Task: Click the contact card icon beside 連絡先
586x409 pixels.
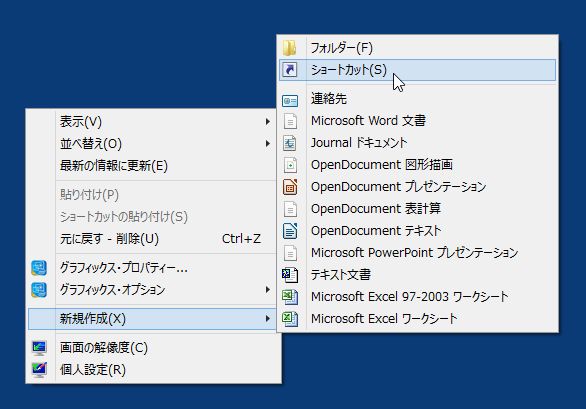Action: pyautogui.click(x=290, y=101)
